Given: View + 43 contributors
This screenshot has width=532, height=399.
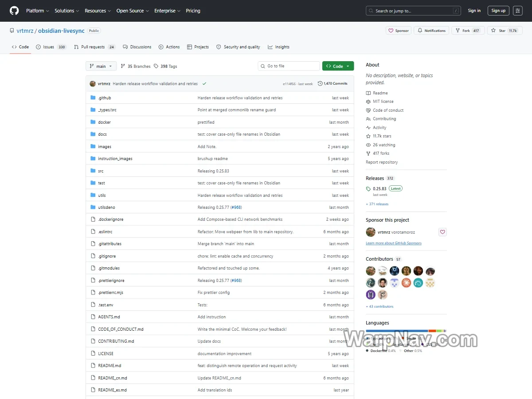Looking at the screenshot, I should pyautogui.click(x=379, y=306).
